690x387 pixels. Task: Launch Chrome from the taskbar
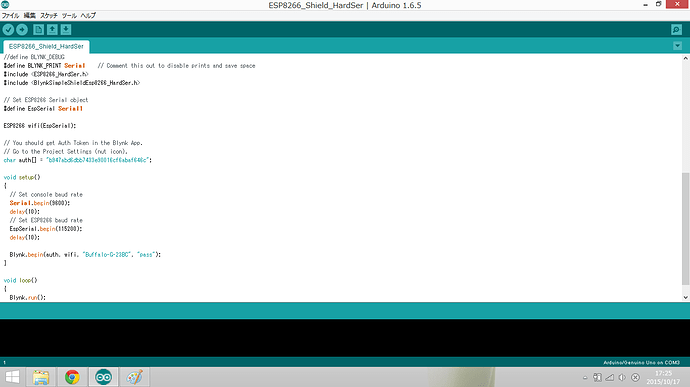click(72, 377)
